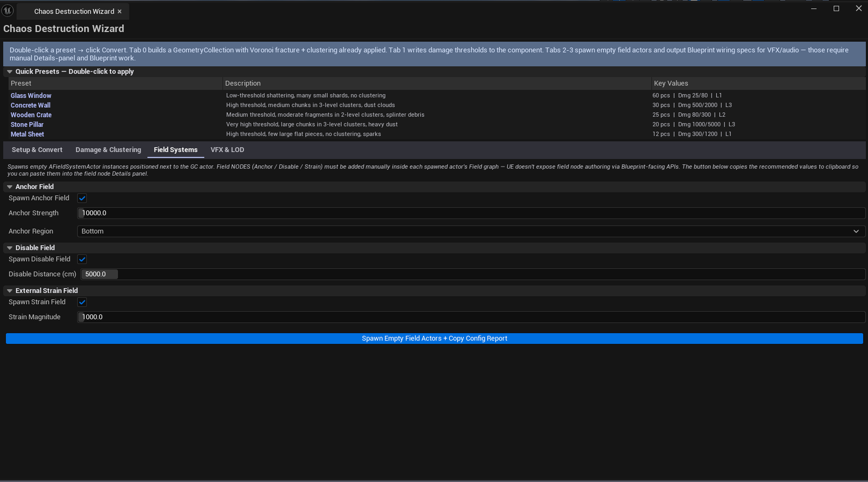Screen dimensions: 868x482
Task: Toggle the Spawn Anchor Field checkbox
Action: point(82,198)
